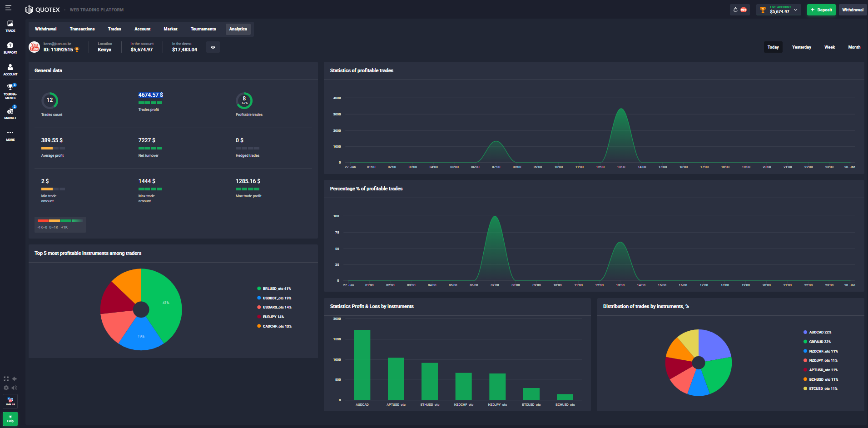Screen dimensions: 868x428
Task: Open the Trade section in sidebar
Action: coord(10,26)
